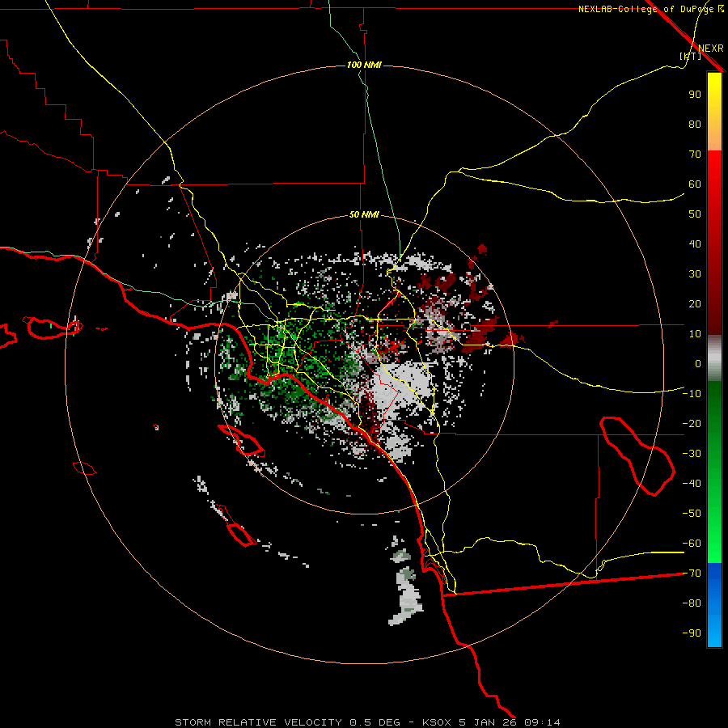Click the -30 value on velocity scale

pos(692,453)
